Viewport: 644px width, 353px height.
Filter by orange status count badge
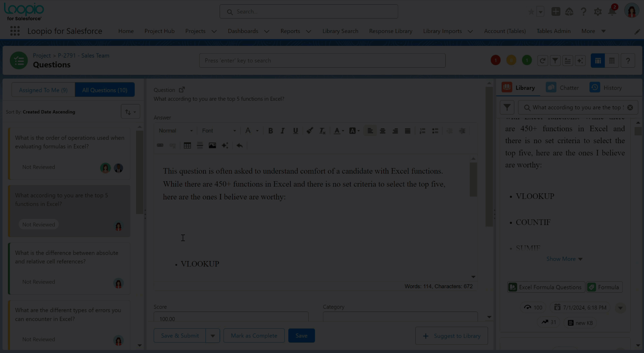[511, 60]
